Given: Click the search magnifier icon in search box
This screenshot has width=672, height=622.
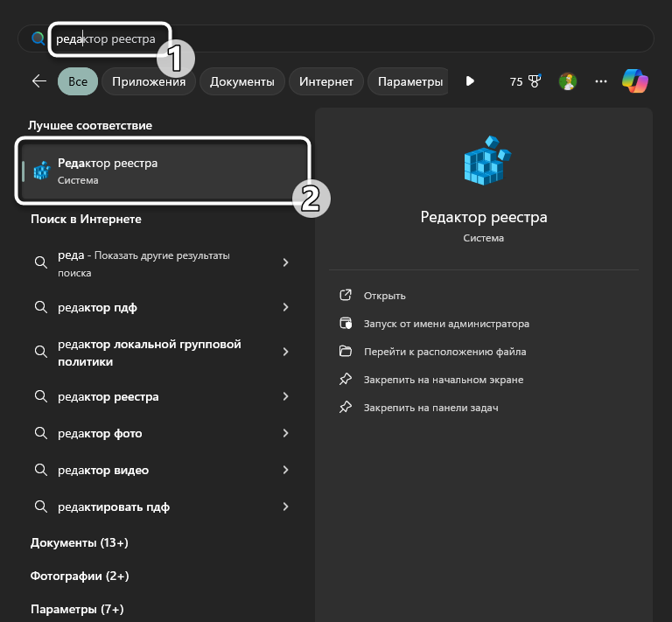Looking at the screenshot, I should 38,38.
